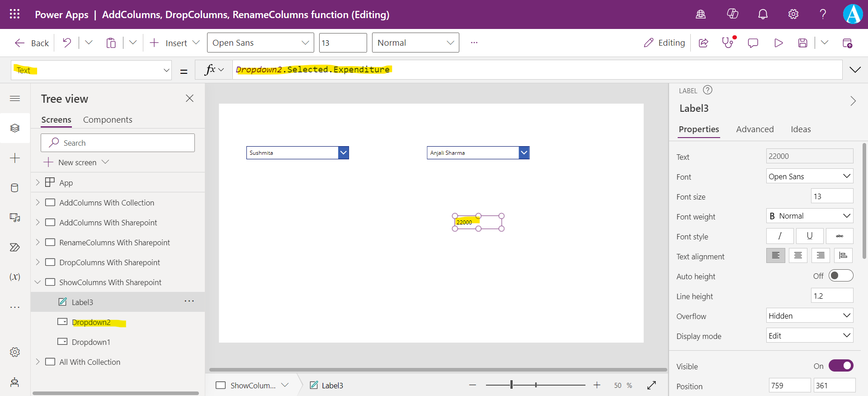Click the Save icon in toolbar
The height and width of the screenshot is (396, 868).
coord(802,43)
